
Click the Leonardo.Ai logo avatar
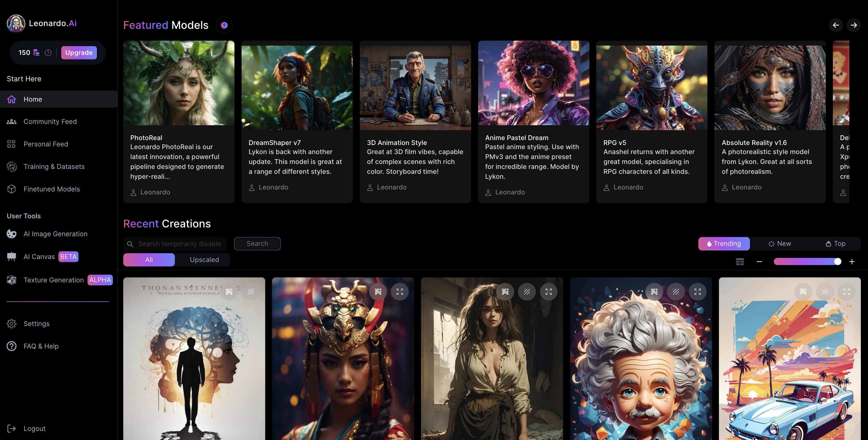click(x=16, y=23)
